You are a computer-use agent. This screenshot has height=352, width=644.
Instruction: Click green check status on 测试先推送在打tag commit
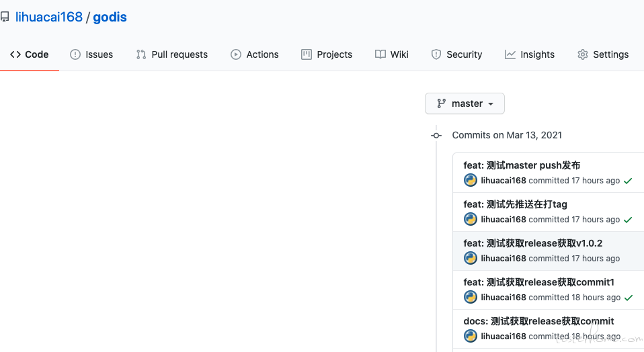628,220
